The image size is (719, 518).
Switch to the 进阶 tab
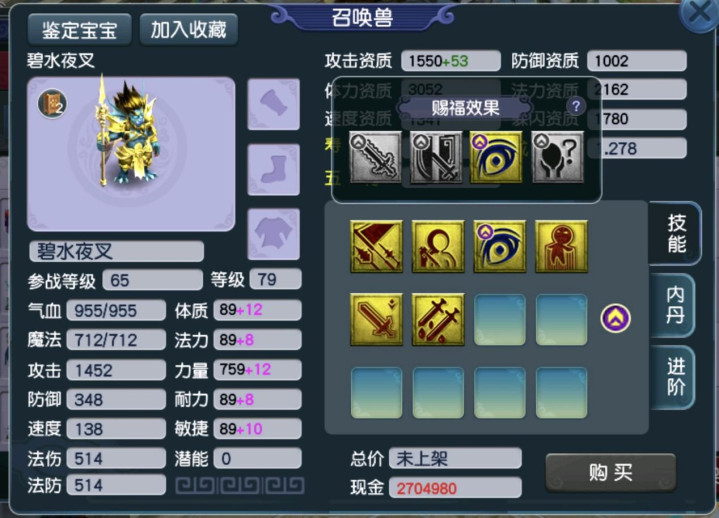675,377
